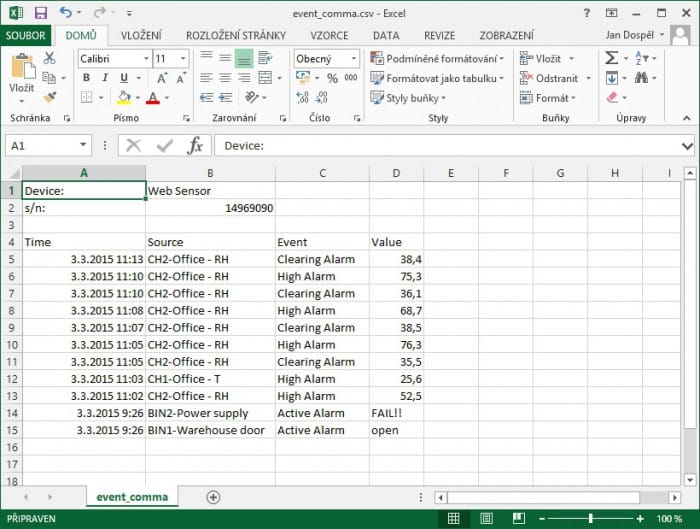Expand Podmíněné formátování dropdown

click(x=436, y=59)
